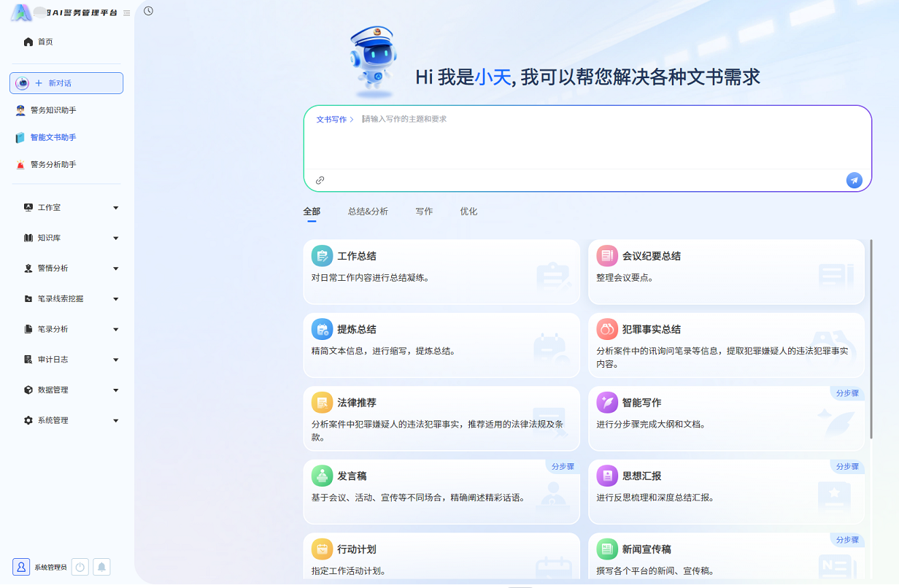Open the 法律推荐 document icon
Image resolution: width=899 pixels, height=588 pixels.
[x=323, y=402]
